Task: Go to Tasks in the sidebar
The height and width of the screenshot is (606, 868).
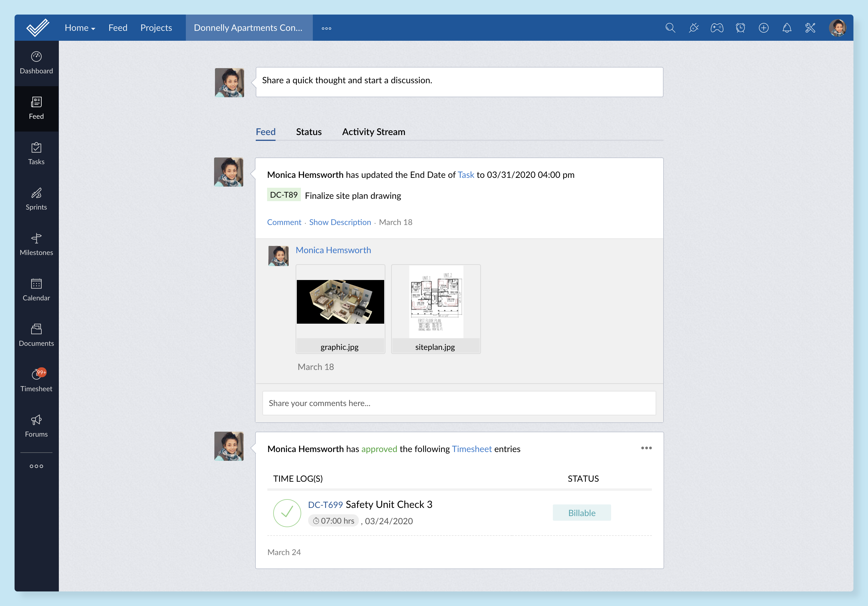Action: [x=36, y=153]
